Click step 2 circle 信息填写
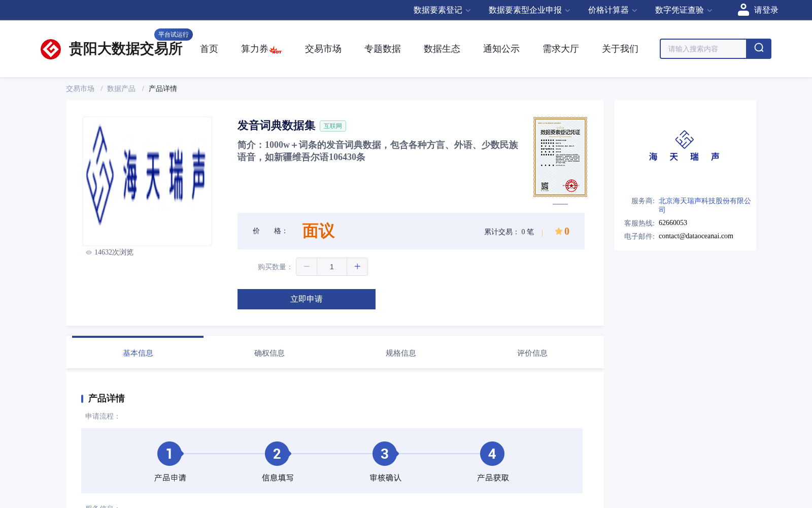The image size is (812, 508). tap(277, 454)
